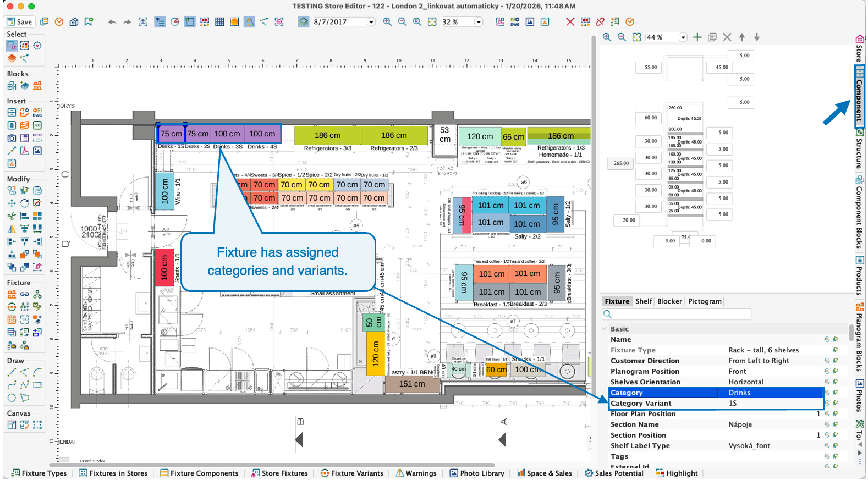Click the plus add icon in component toolbar
Viewport: 868px width, 480px height.
(x=697, y=37)
